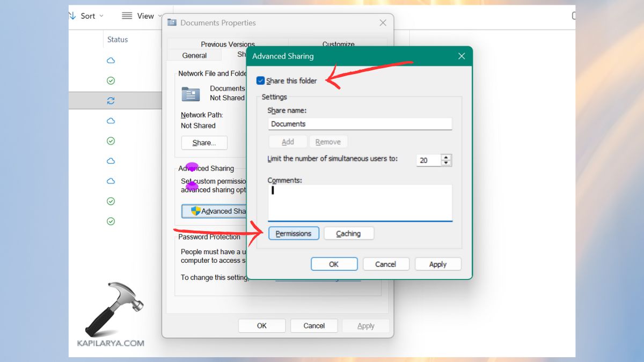Viewport: 644px width, 362px height.
Task: Switch to the Customize tab
Action: coord(338,44)
